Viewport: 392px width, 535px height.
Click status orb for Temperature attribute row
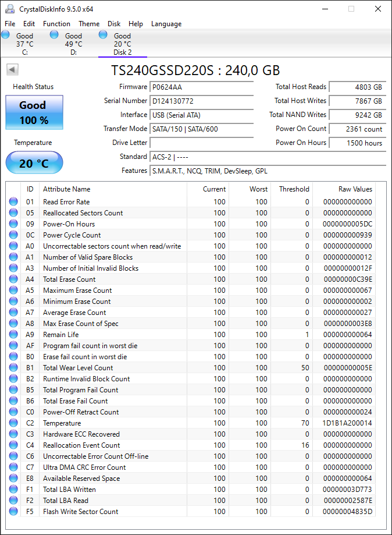[x=13, y=423]
